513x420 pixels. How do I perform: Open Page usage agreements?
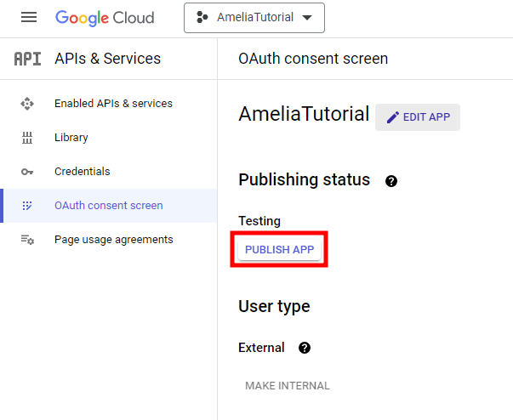click(x=113, y=240)
